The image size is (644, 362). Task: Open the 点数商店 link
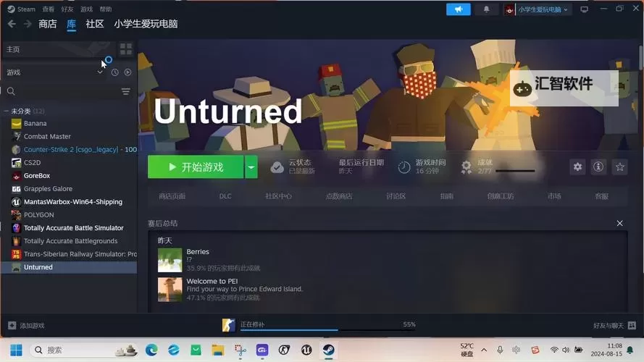[x=339, y=196]
